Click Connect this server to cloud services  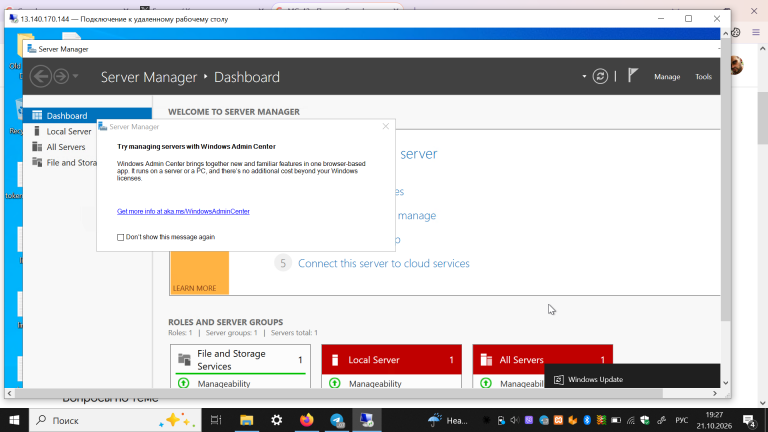pos(384,264)
